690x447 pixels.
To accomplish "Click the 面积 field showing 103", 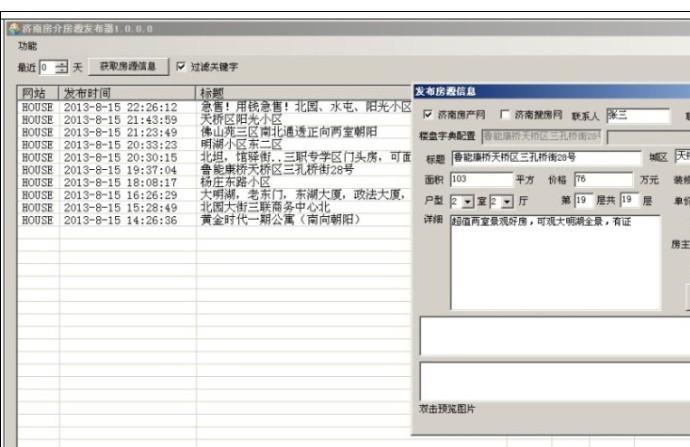I will [x=481, y=179].
